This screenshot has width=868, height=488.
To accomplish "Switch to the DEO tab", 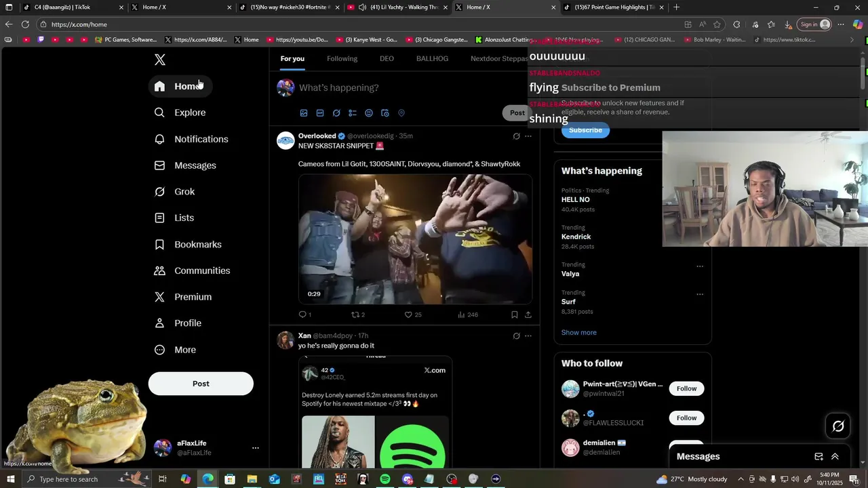I will (x=387, y=59).
